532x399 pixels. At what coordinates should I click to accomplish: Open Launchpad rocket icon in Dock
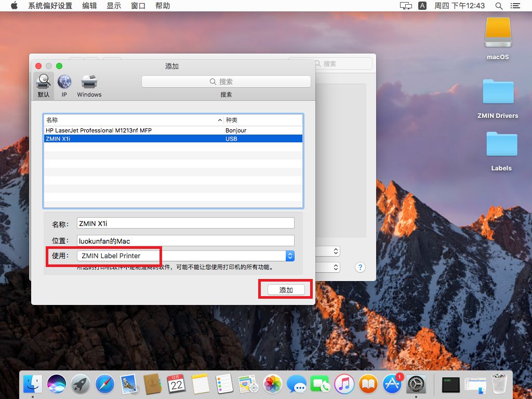click(x=81, y=384)
